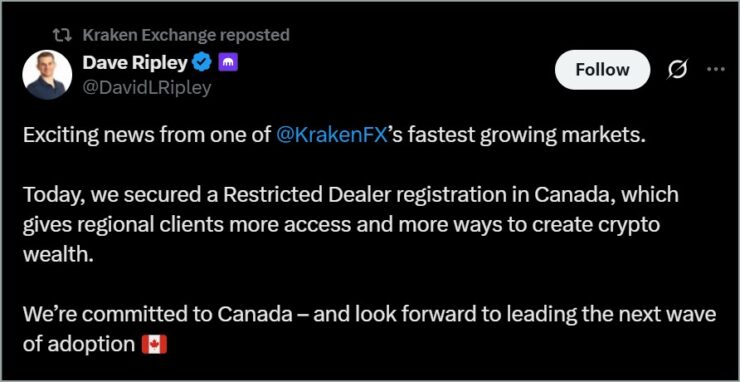The width and height of the screenshot is (740, 382).
Task: Click the "of adoption" text before the flag
Action: coord(78,345)
